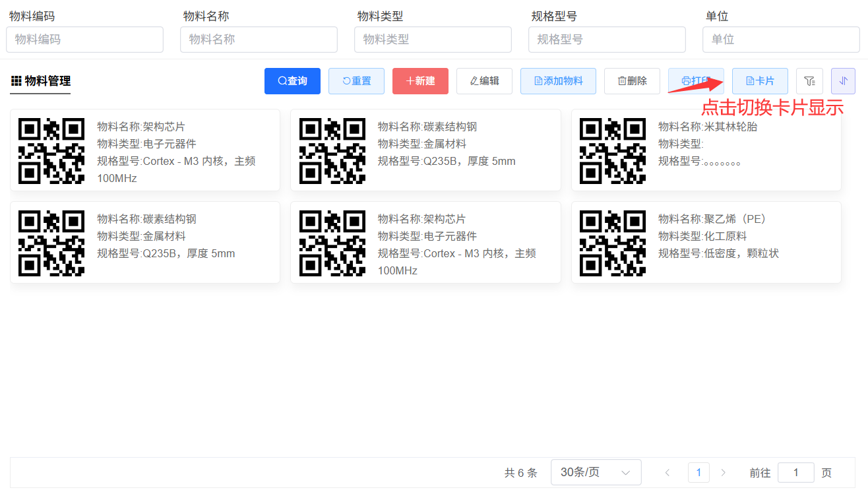Image resolution: width=868 pixels, height=492 pixels.
Task: Click the red 新建 button
Action: coord(420,81)
